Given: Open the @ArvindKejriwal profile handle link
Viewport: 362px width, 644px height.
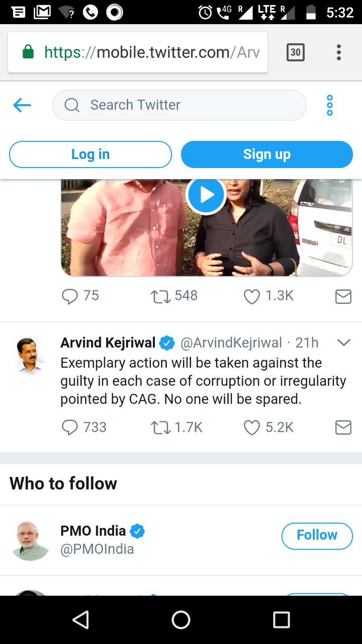Looking at the screenshot, I should (x=231, y=343).
